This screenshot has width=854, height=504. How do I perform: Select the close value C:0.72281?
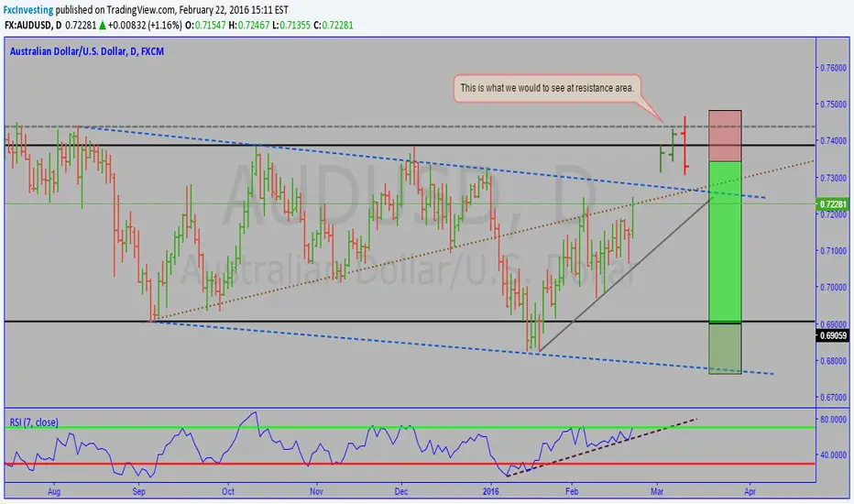[334, 25]
